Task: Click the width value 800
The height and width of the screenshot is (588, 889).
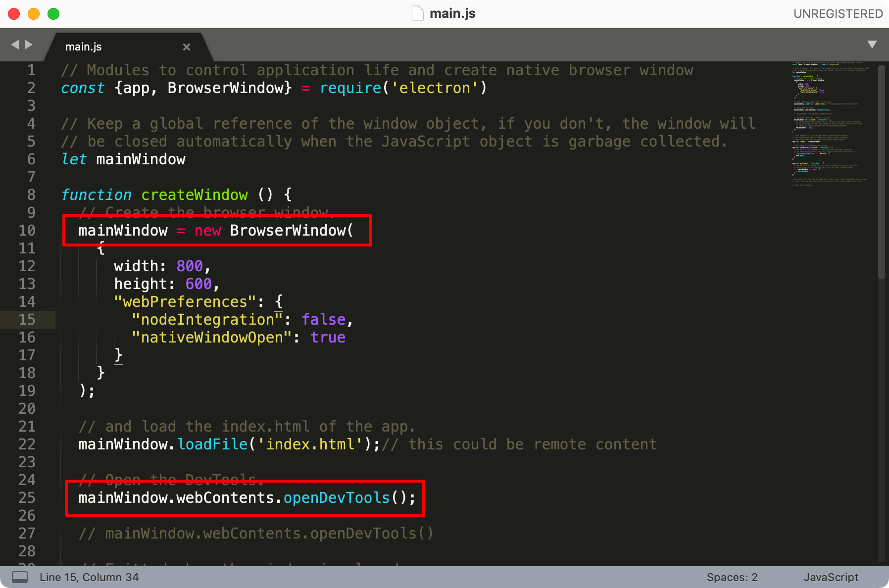Action: [x=190, y=266]
